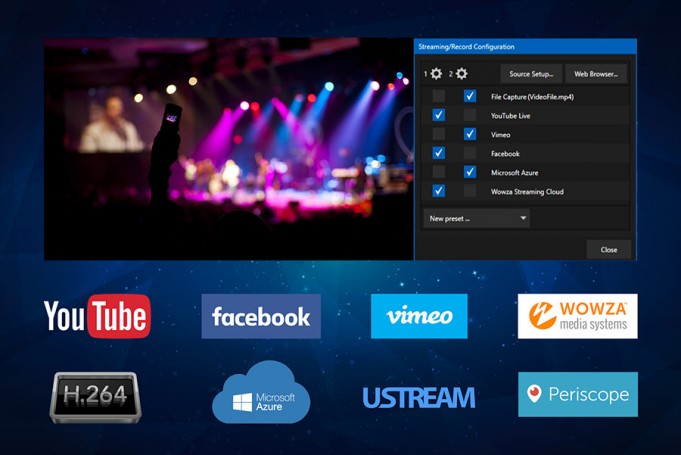The width and height of the screenshot is (681, 455).
Task: Click the concert video preview image
Action: tap(228, 149)
